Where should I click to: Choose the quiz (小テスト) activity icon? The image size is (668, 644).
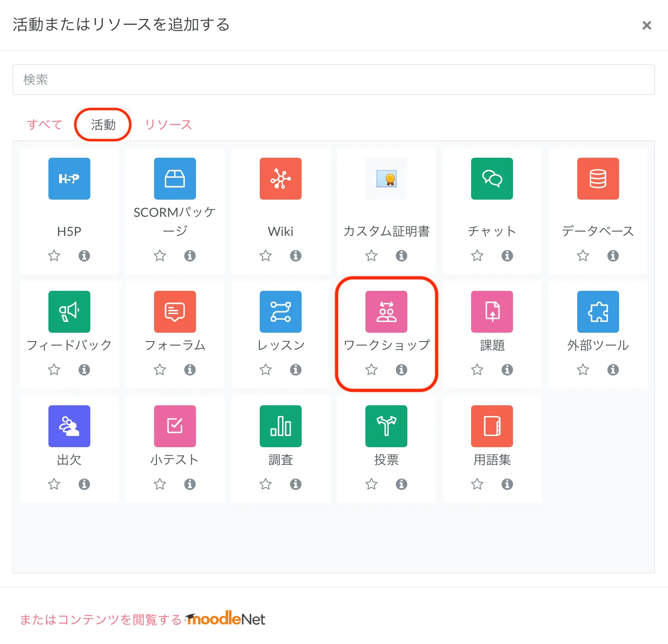[x=175, y=426]
